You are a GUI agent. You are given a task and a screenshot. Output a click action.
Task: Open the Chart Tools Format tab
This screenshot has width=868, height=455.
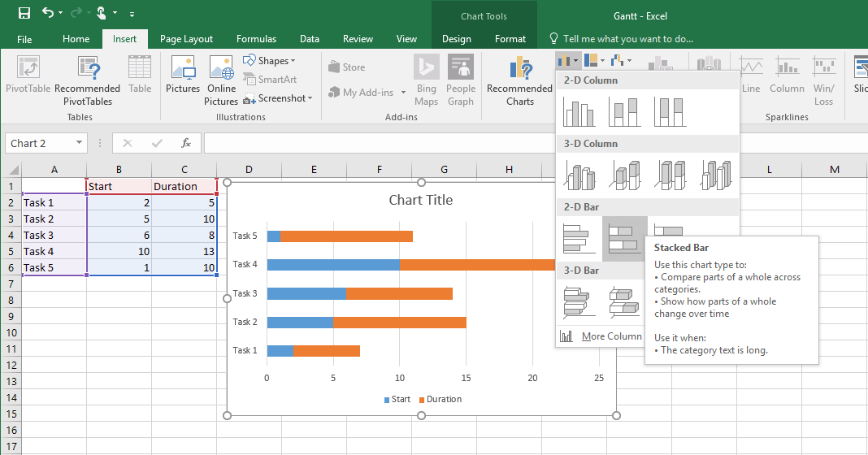tap(510, 39)
